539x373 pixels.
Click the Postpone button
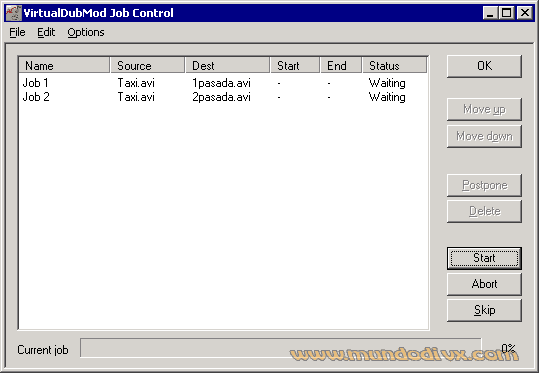[484, 185]
